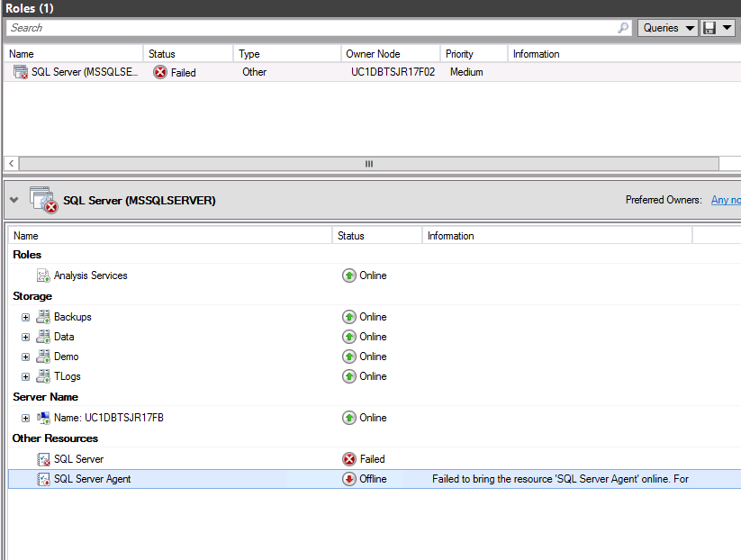
Task: Click inside the Search input field
Action: tap(312, 28)
